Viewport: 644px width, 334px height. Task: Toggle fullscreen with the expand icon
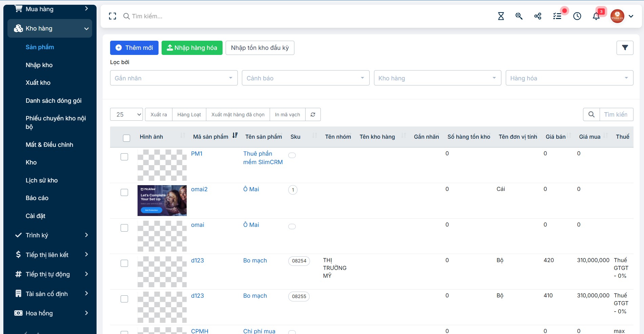coord(112,16)
